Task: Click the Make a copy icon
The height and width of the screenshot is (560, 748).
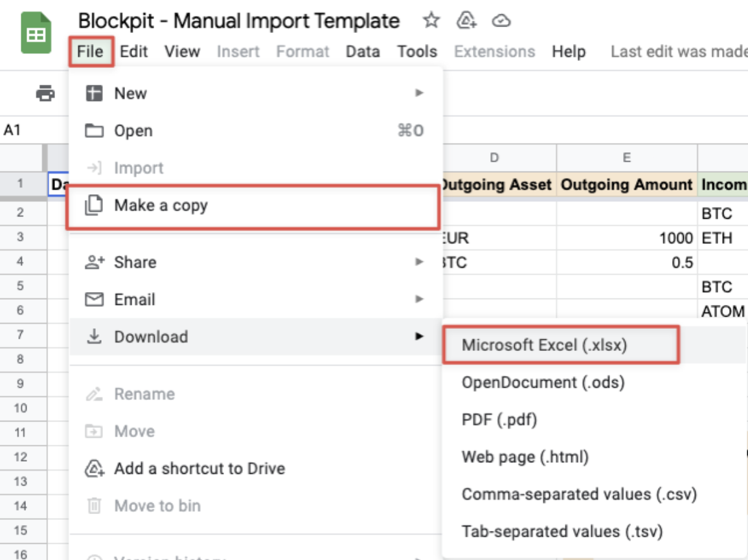Action: (x=94, y=205)
